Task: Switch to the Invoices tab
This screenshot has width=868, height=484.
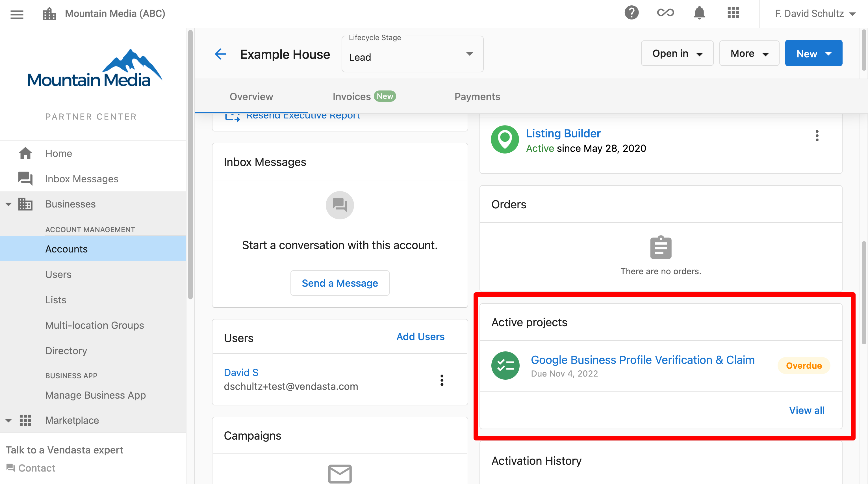Action: (364, 97)
